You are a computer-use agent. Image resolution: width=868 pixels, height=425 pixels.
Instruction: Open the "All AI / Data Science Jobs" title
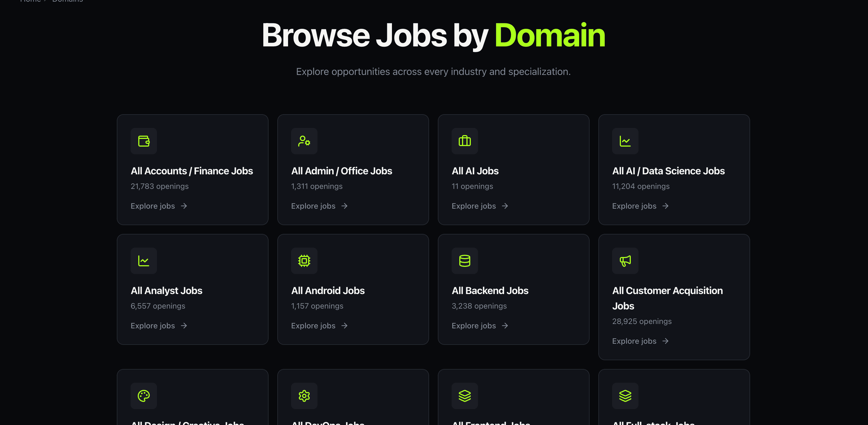click(668, 171)
